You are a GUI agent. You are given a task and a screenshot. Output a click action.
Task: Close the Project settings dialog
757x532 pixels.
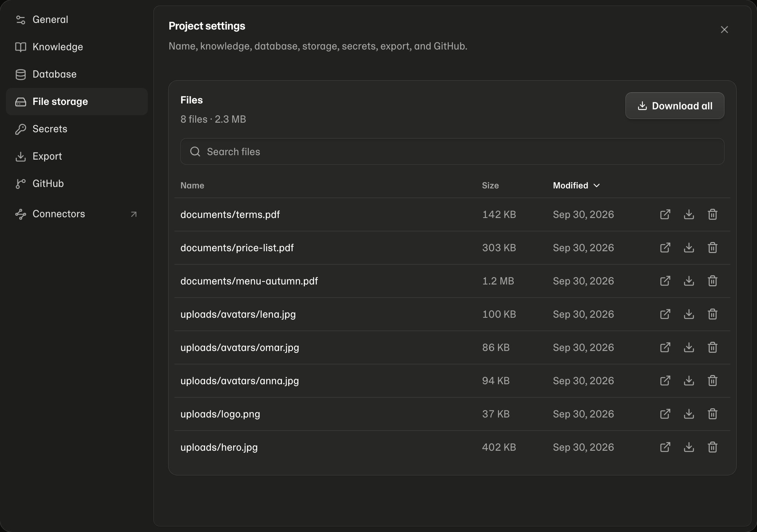click(724, 30)
